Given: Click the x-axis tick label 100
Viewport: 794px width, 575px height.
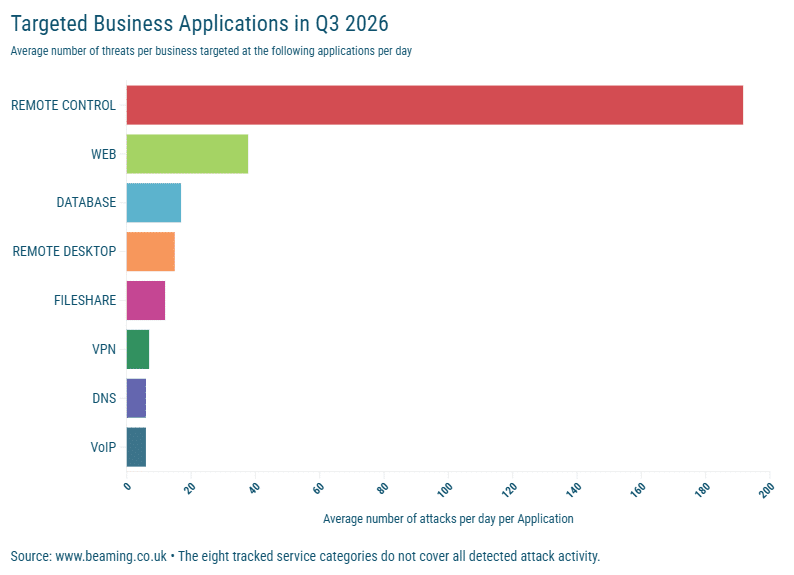Looking at the screenshot, I should [x=445, y=489].
